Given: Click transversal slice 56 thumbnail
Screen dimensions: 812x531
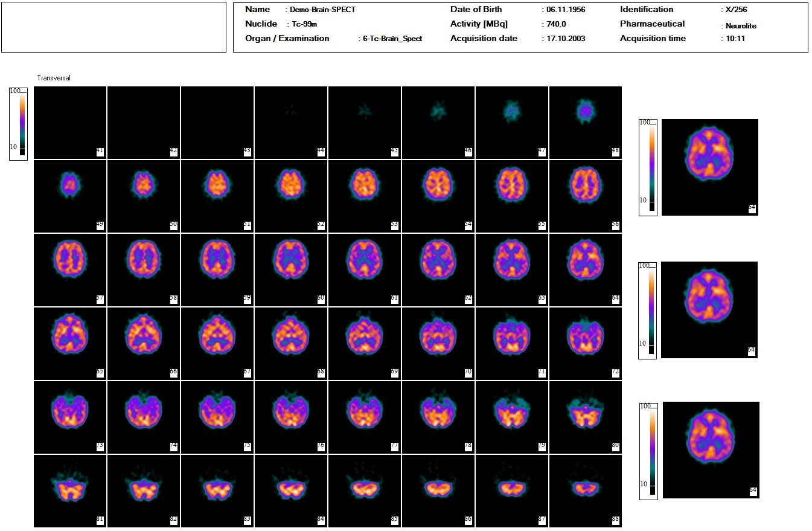Looking at the screenshot, I should click(x=585, y=196).
